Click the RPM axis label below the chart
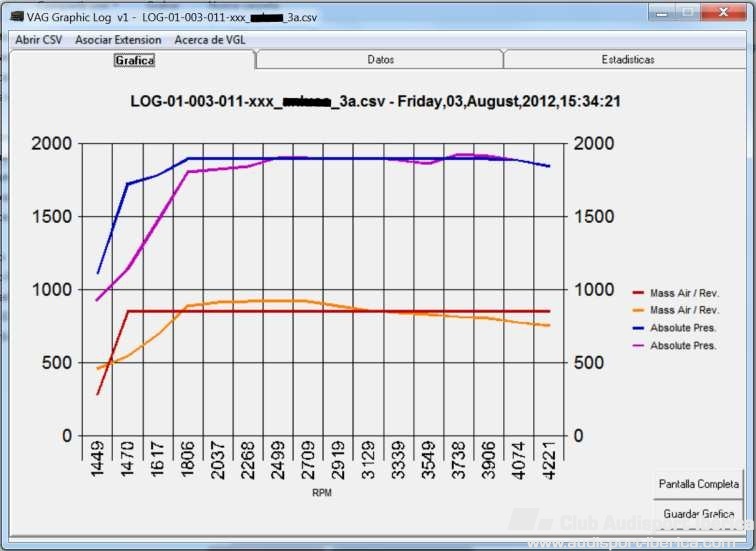This screenshot has height=551, width=756. click(322, 493)
